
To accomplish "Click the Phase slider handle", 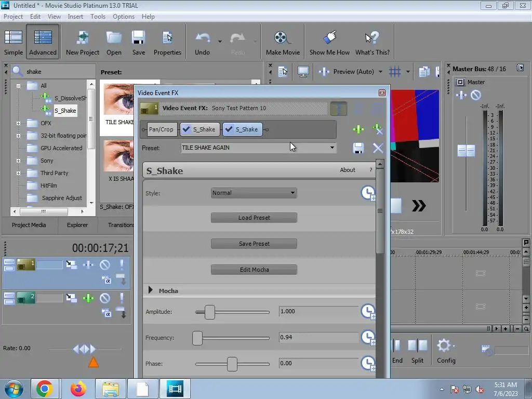I will [232, 364].
